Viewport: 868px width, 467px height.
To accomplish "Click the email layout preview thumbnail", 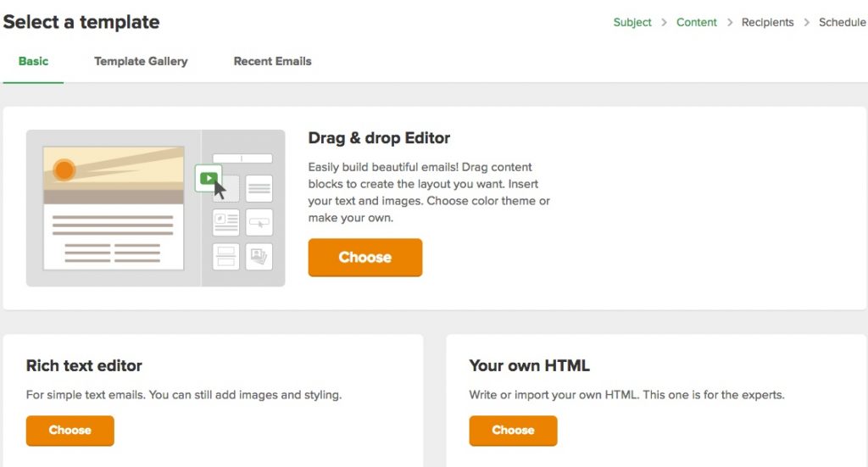I will [x=114, y=208].
